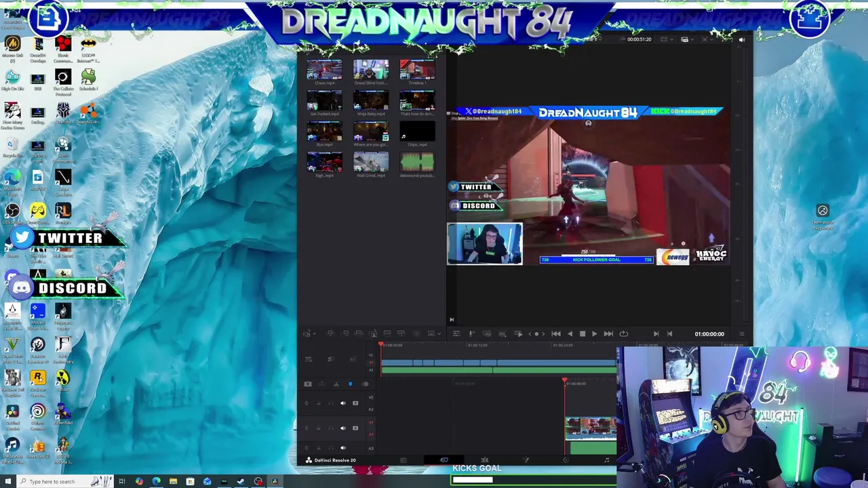Select the green audio clip on the A3 track
This screenshot has height=488, width=868.
point(593,447)
